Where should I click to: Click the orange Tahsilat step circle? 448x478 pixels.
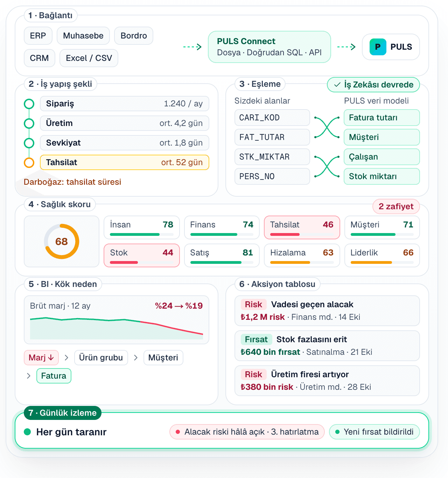coord(29,163)
